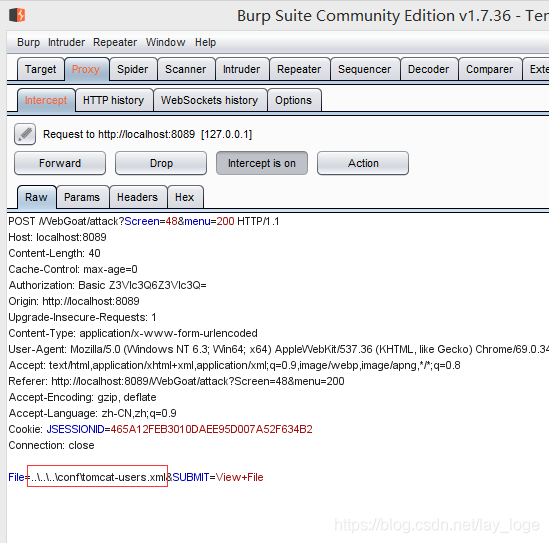The height and width of the screenshot is (543, 549).
Task: Open the Scanner tab
Action: pyautogui.click(x=186, y=69)
